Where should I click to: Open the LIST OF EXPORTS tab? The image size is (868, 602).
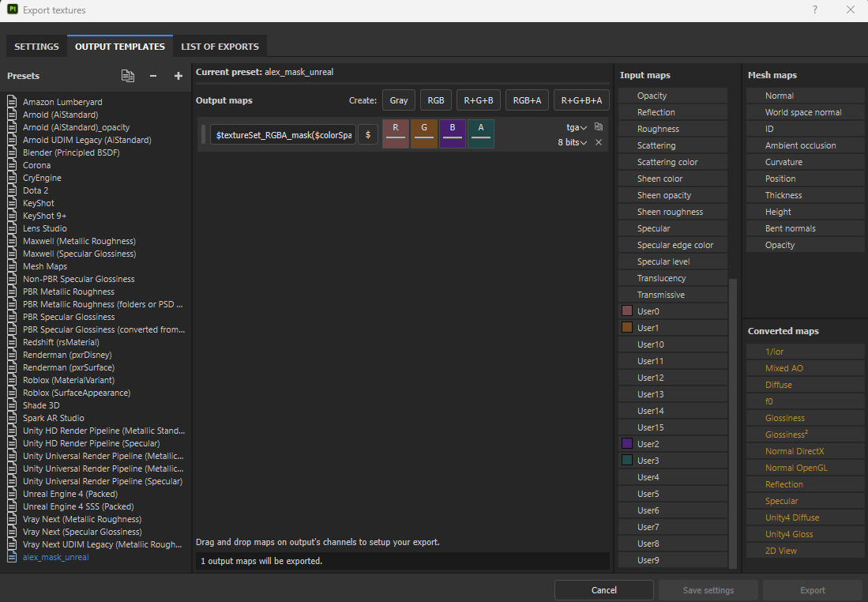coord(220,46)
